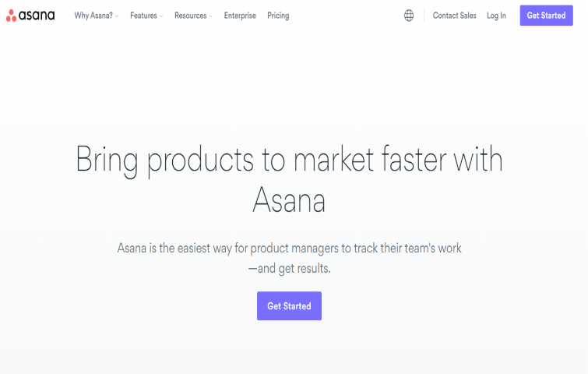
Task: Click the headline line 'Bring products to market faster with'
Action: tap(289, 161)
